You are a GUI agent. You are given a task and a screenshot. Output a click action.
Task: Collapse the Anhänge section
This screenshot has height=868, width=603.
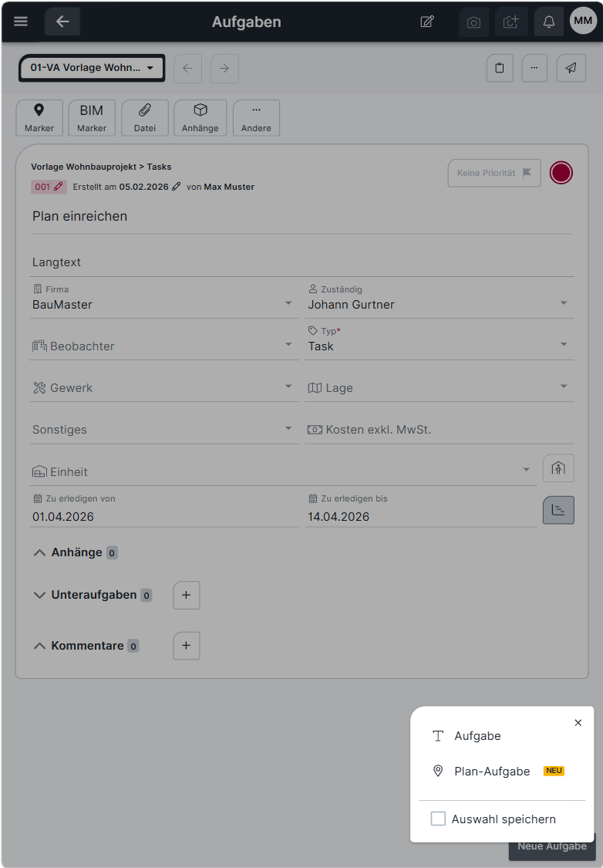pos(39,552)
